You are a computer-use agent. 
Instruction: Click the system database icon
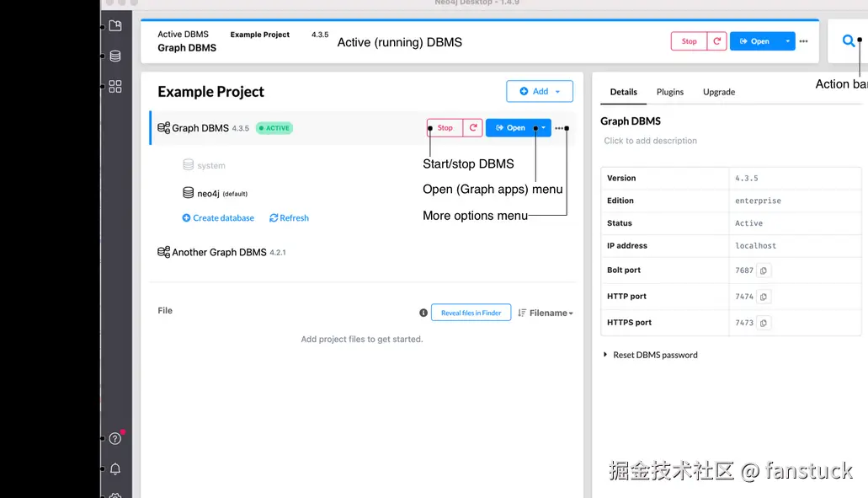click(189, 165)
